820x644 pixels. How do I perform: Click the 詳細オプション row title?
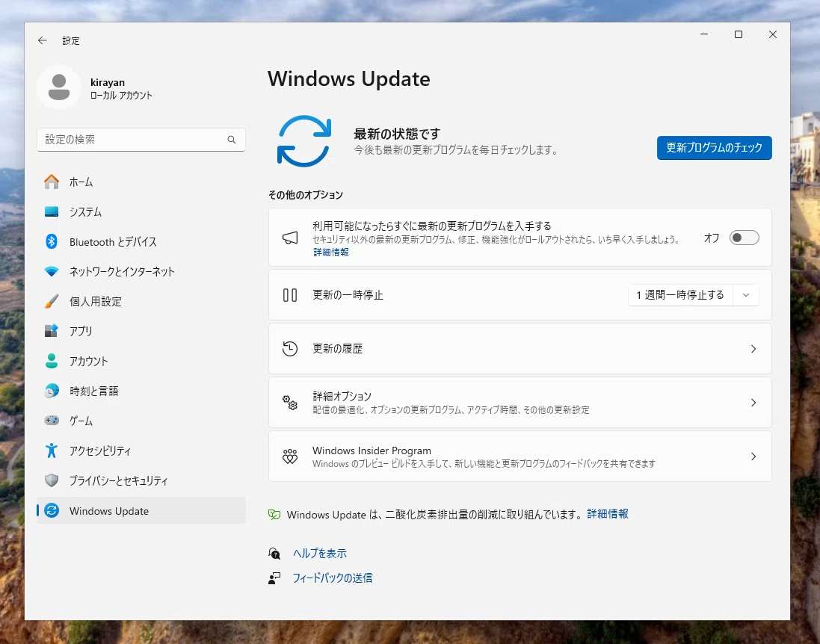pos(342,396)
